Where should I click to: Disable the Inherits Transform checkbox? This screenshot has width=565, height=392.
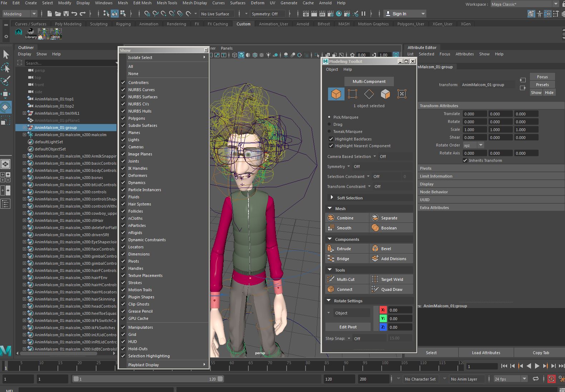point(465,160)
